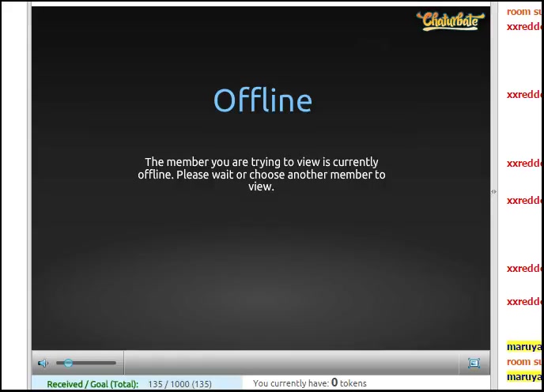The image size is (544, 392).
Task: Click the volume slider knob
Action: pyautogui.click(x=68, y=363)
